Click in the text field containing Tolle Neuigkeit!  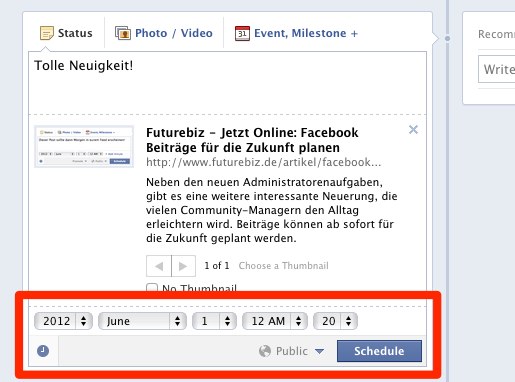pos(227,83)
